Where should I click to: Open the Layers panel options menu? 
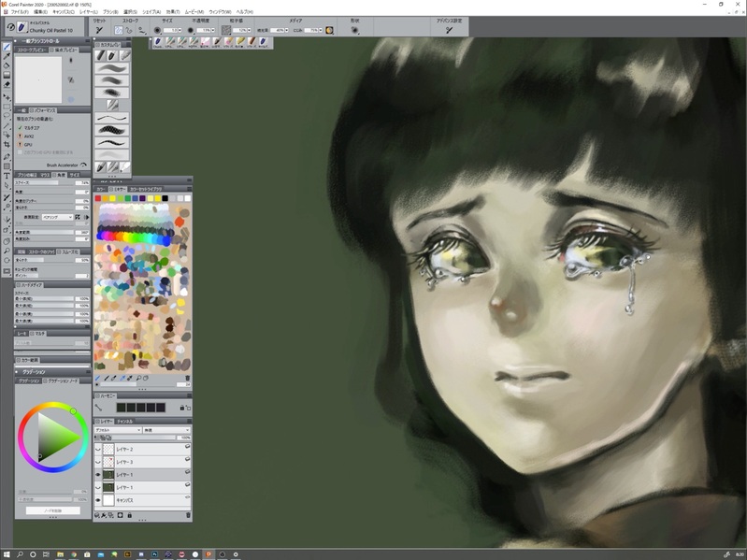tap(189, 422)
